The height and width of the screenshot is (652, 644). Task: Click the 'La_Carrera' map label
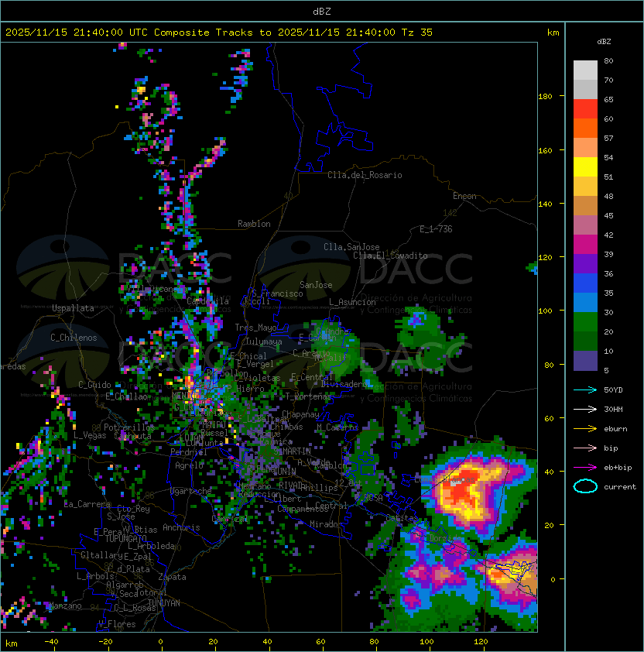[87, 504]
